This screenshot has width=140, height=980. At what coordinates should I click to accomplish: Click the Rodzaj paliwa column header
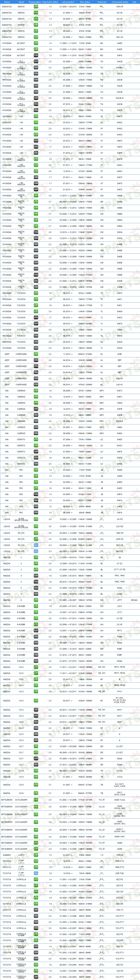click(35, 2)
